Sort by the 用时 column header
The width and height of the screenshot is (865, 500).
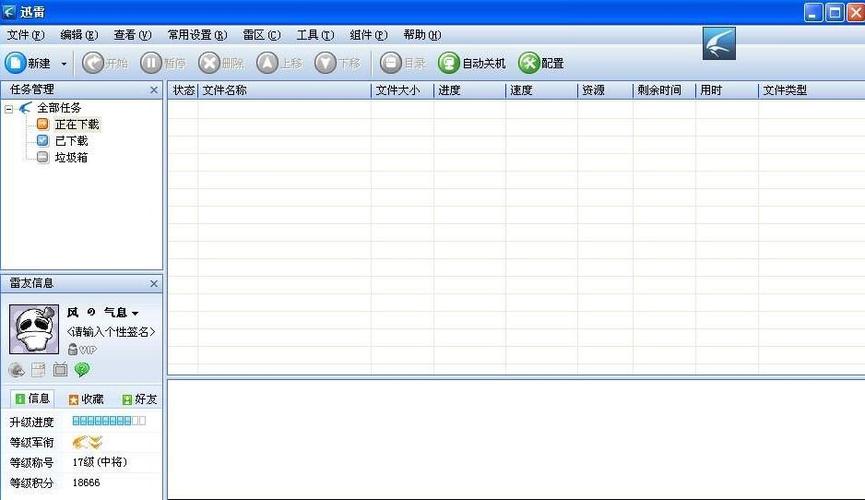pyautogui.click(x=727, y=91)
